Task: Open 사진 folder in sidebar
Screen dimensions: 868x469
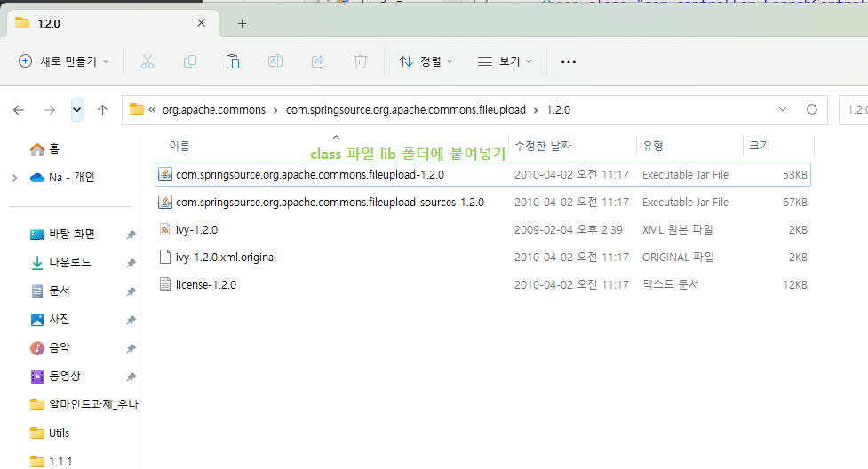Action: 50,319
